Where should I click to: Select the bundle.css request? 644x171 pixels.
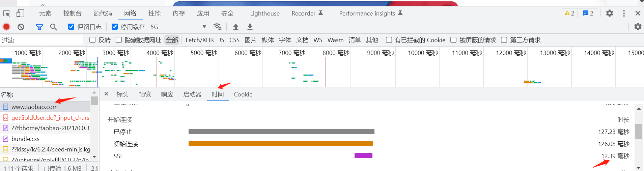[x=26, y=139]
